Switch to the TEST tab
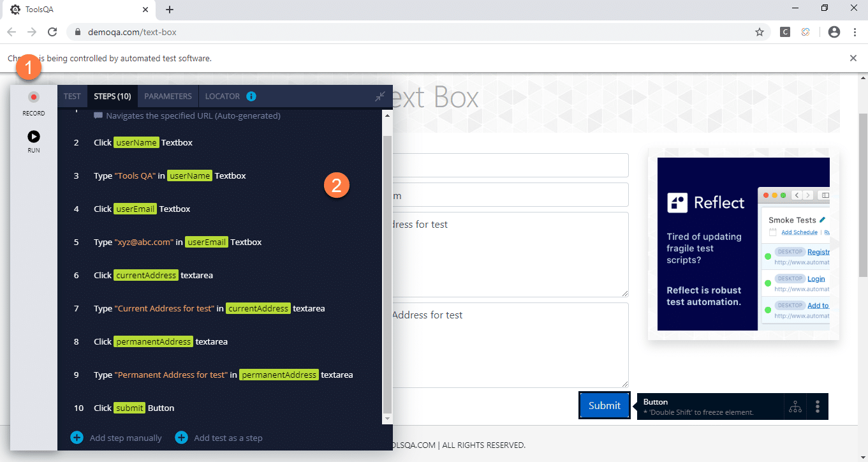Image resolution: width=868 pixels, height=462 pixels. [72, 96]
